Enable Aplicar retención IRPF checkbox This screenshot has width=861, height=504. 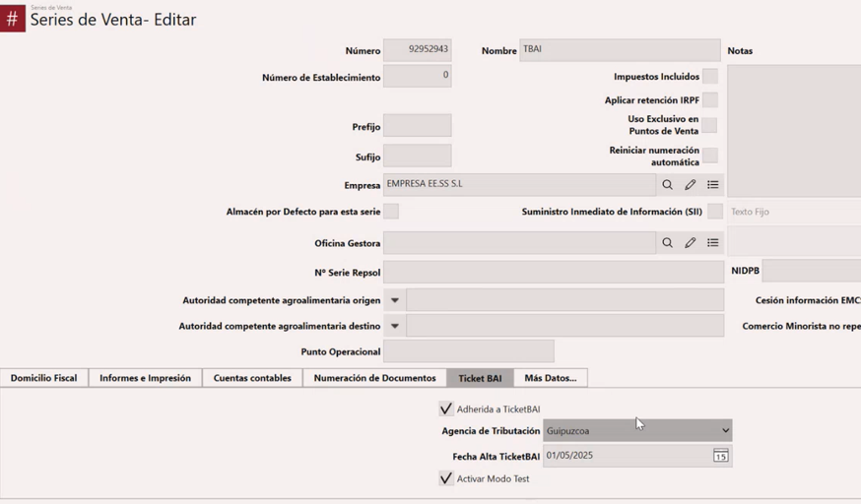pos(710,99)
